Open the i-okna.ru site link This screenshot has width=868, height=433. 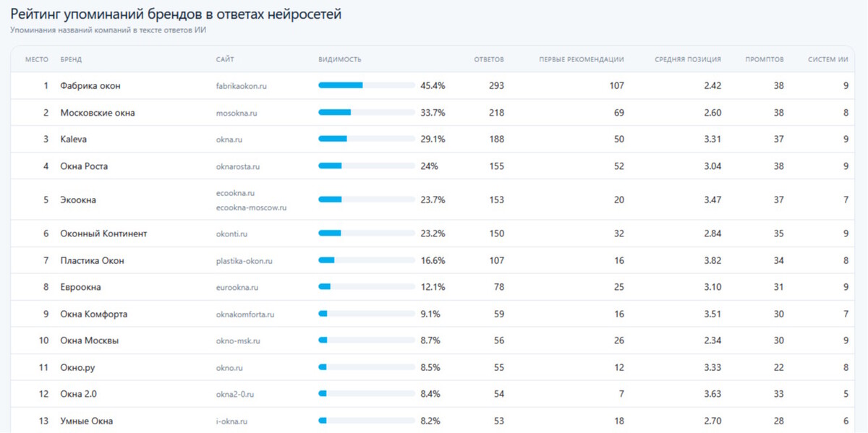click(x=231, y=421)
